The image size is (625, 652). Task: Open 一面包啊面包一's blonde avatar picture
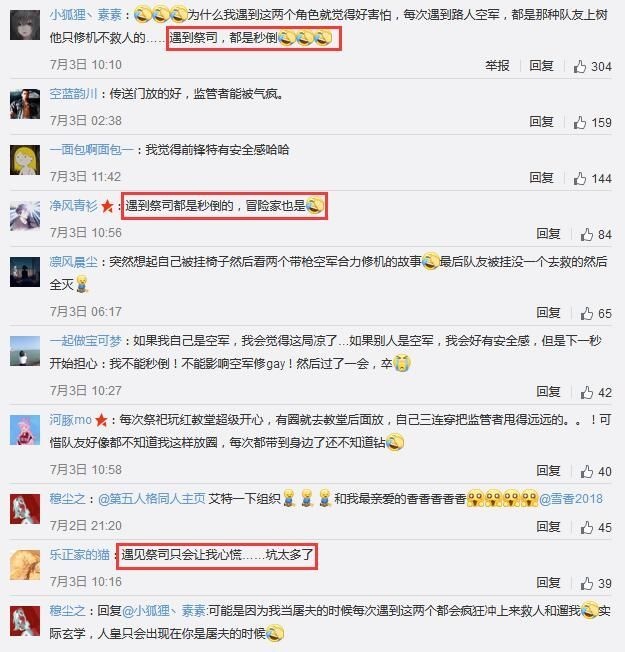pos(25,160)
